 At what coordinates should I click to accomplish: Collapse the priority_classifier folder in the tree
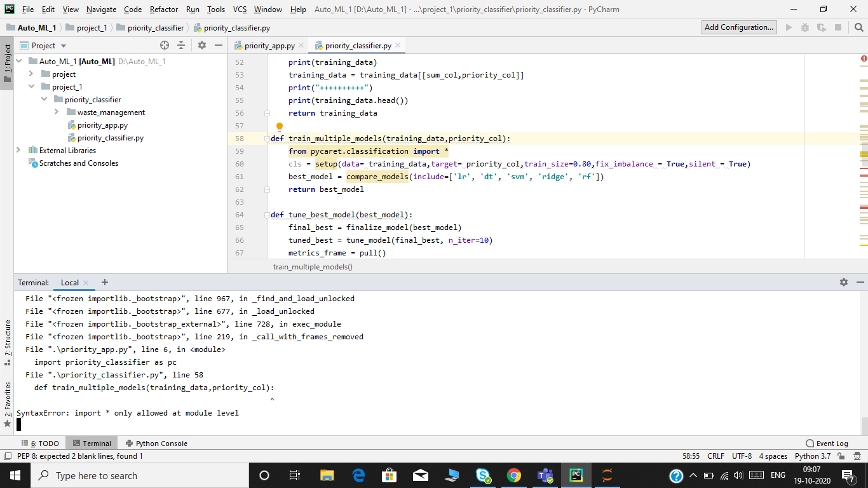pyautogui.click(x=44, y=99)
